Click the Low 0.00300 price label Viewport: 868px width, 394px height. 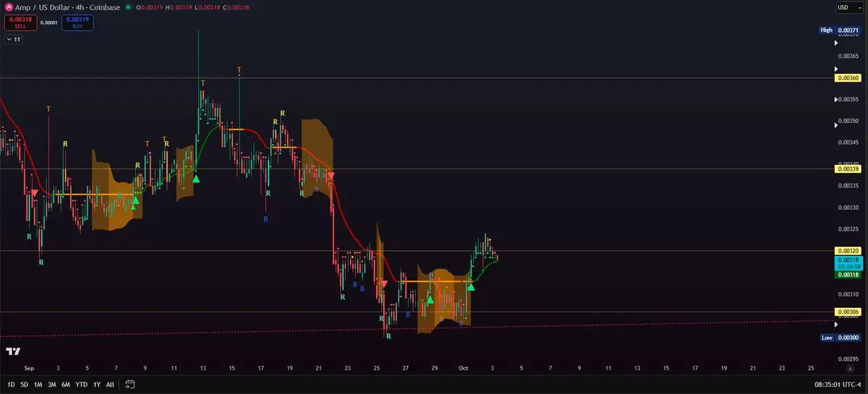click(x=840, y=338)
